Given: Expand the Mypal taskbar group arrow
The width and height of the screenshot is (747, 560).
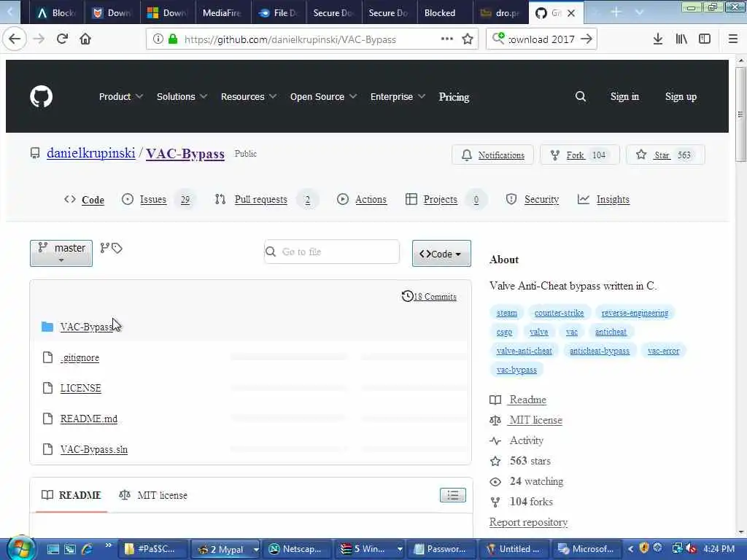Looking at the screenshot, I should (x=256, y=550).
